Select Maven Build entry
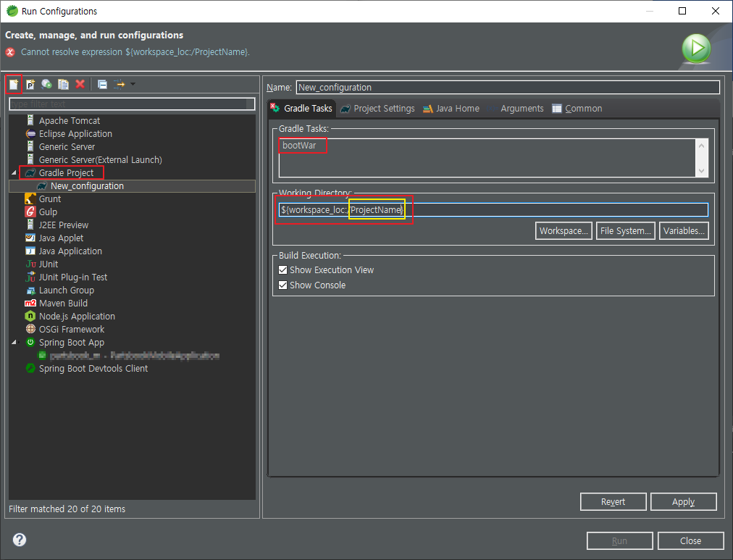 coord(63,304)
